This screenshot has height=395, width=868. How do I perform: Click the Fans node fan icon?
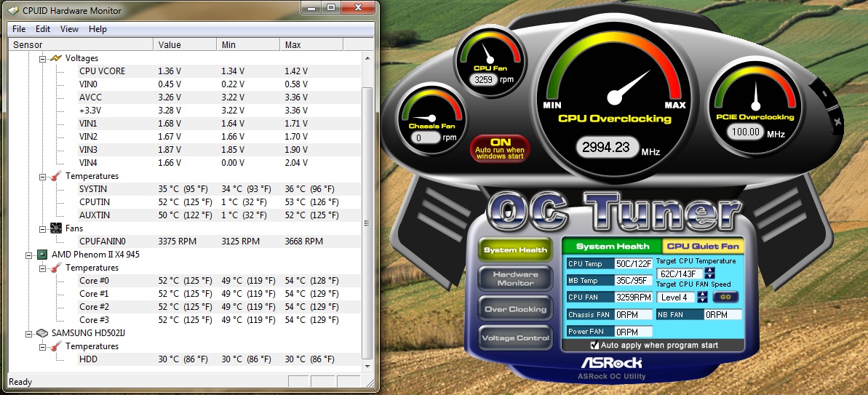(x=56, y=228)
